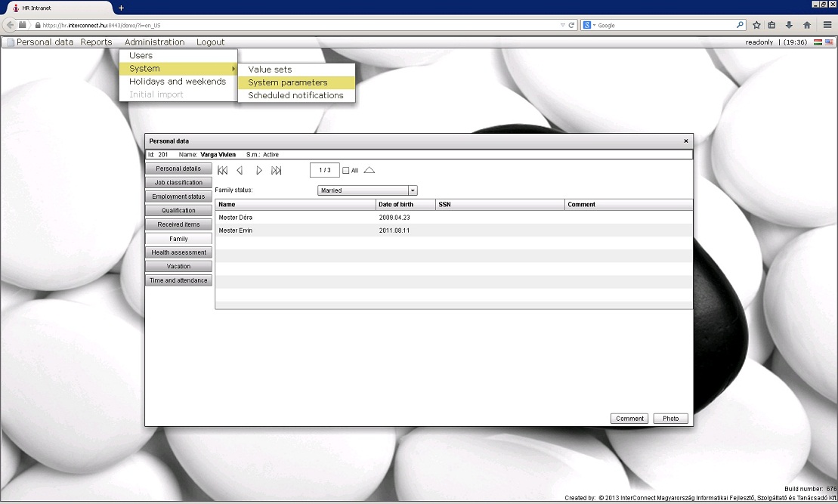
Task: Choose Scheduled notifications in submenu
Action: [x=296, y=95]
